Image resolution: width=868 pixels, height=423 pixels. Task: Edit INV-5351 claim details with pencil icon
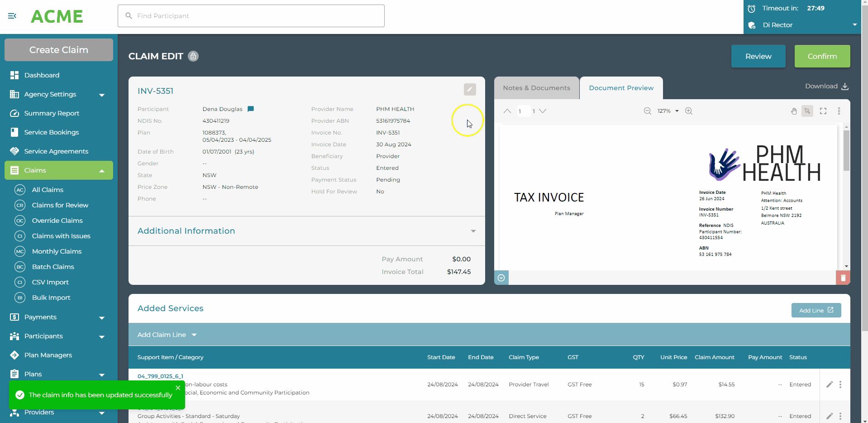click(470, 90)
